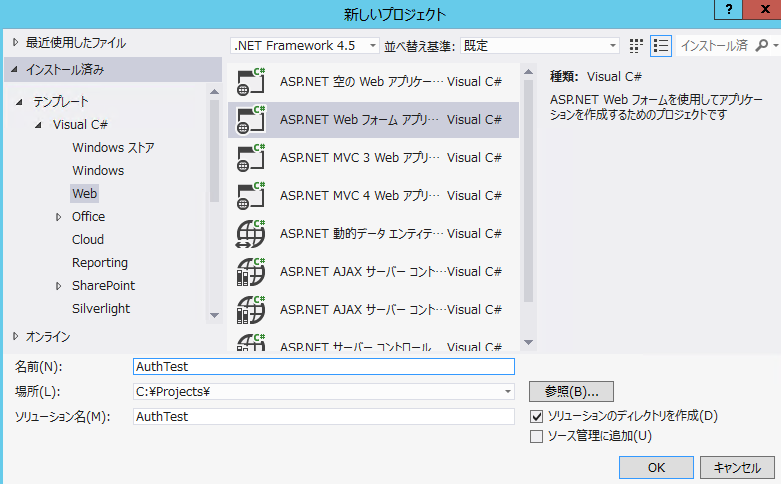Expand the Office tree node arrow
Image resolution: width=781 pixels, height=484 pixels.
point(58,217)
